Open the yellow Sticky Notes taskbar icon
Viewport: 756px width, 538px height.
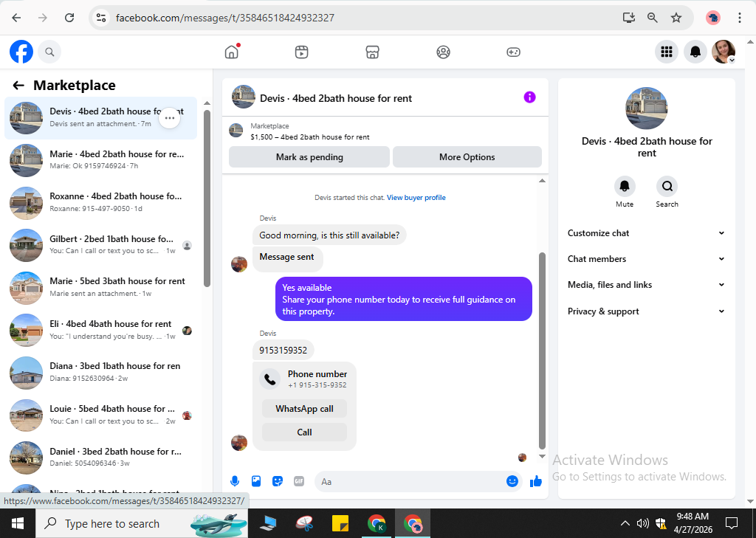point(340,523)
